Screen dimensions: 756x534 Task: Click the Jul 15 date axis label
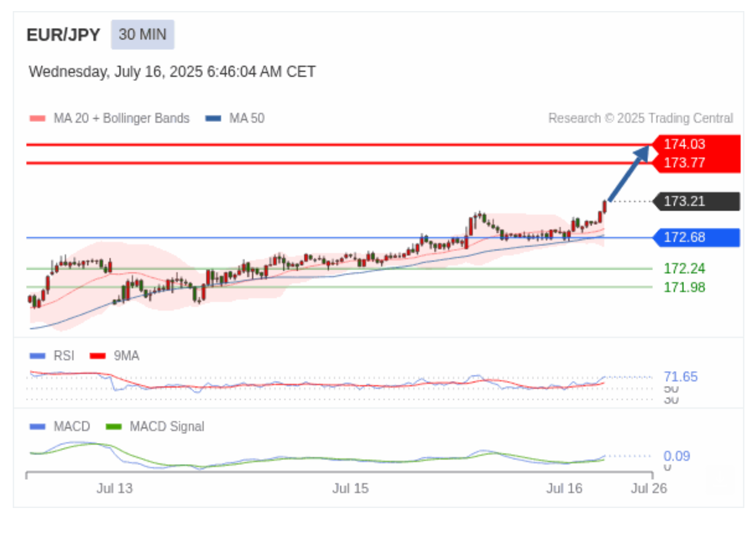coord(350,488)
